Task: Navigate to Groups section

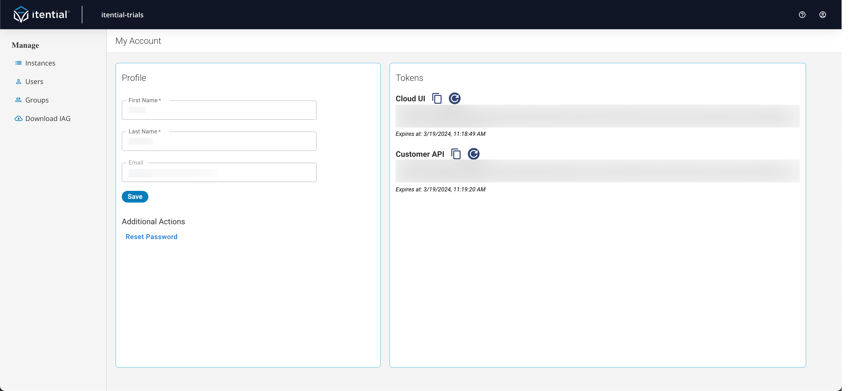Action: point(37,100)
